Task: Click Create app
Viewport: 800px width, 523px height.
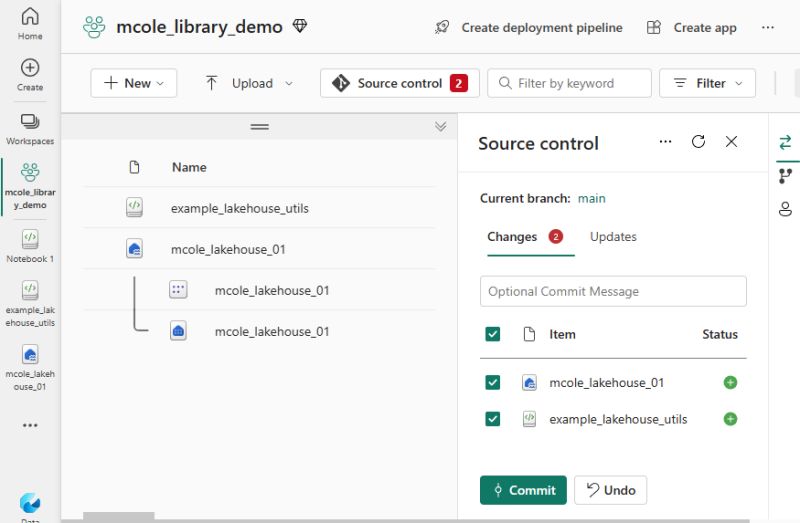Action: point(692,28)
